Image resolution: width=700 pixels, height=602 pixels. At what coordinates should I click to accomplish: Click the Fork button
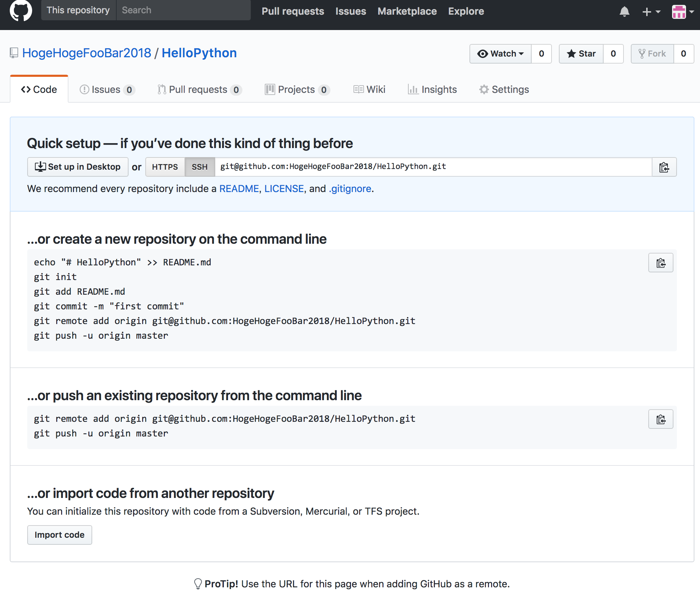pos(652,54)
